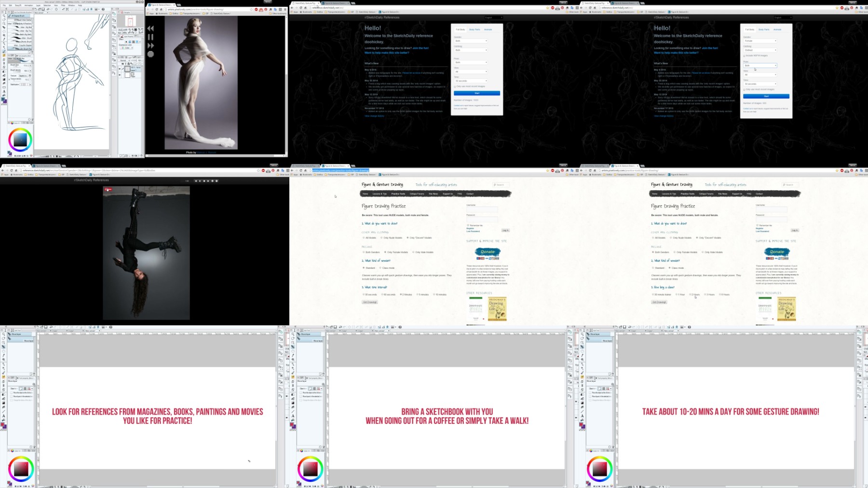Click home icon in SketchDaily browser with Gender 'Both'
Image resolution: width=868 pixels, height=488 pixels.
point(305,8)
